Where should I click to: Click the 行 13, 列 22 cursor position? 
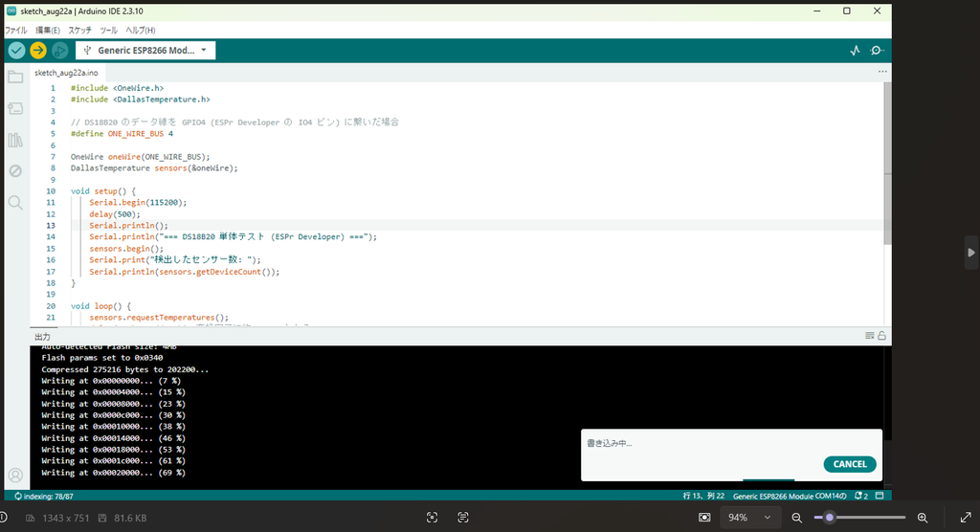tap(703, 496)
